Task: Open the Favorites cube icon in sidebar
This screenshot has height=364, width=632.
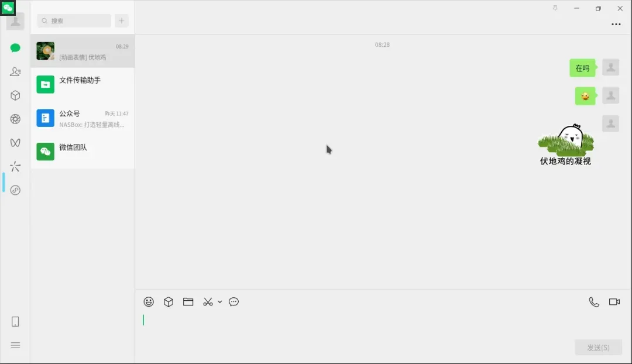Action: pyautogui.click(x=15, y=95)
